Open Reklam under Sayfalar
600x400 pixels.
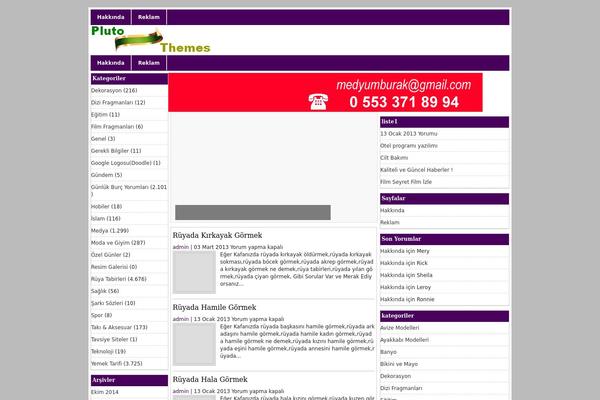390,222
